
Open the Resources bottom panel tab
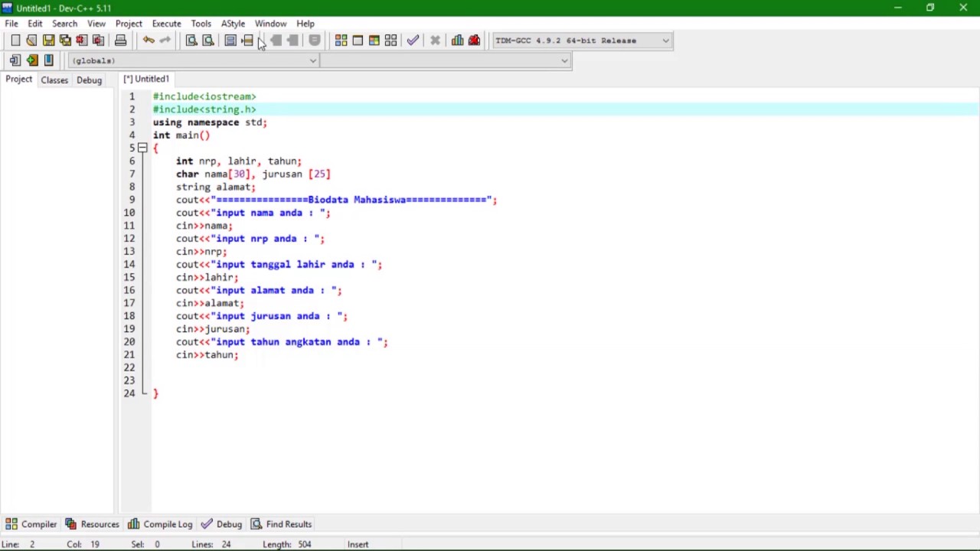[92, 524]
